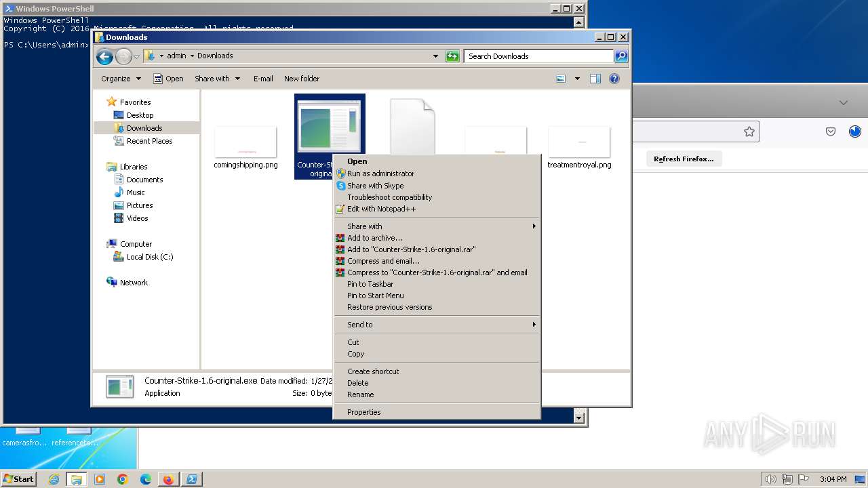868x488 pixels.
Task: Open Internet Explorer from taskbar
Action: [x=54, y=479]
